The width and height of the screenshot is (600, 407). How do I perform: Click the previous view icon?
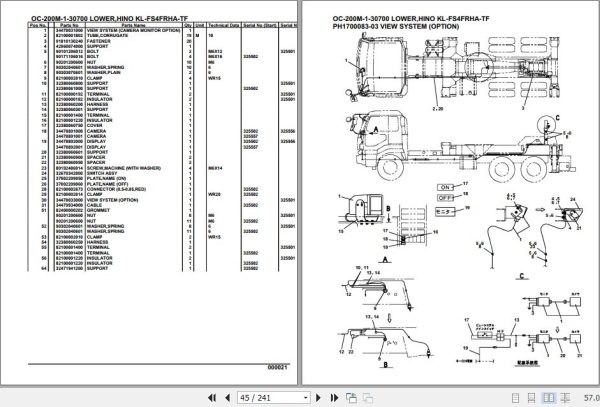(351, 398)
